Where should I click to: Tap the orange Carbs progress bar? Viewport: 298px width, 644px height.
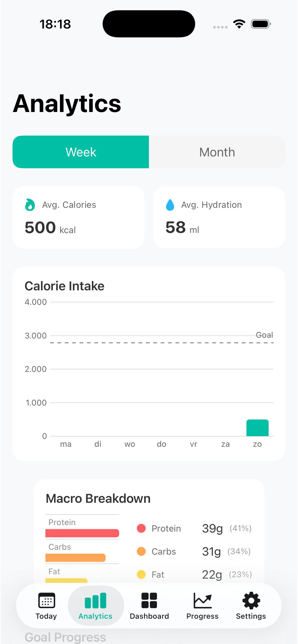pyautogui.click(x=76, y=558)
